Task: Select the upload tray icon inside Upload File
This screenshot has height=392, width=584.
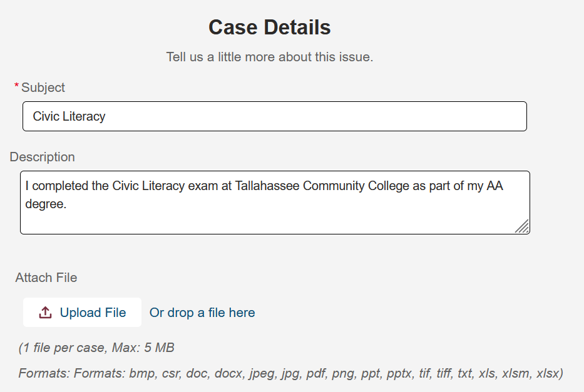Action: [x=46, y=311]
